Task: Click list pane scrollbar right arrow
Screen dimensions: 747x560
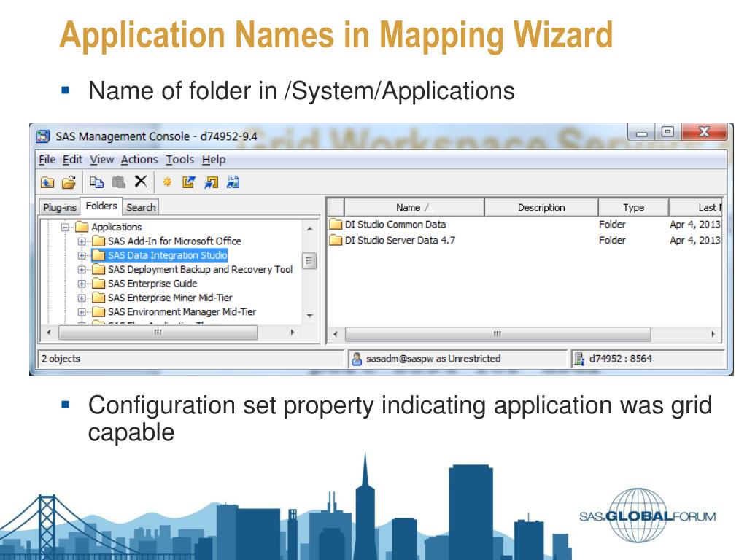Action: [713, 334]
